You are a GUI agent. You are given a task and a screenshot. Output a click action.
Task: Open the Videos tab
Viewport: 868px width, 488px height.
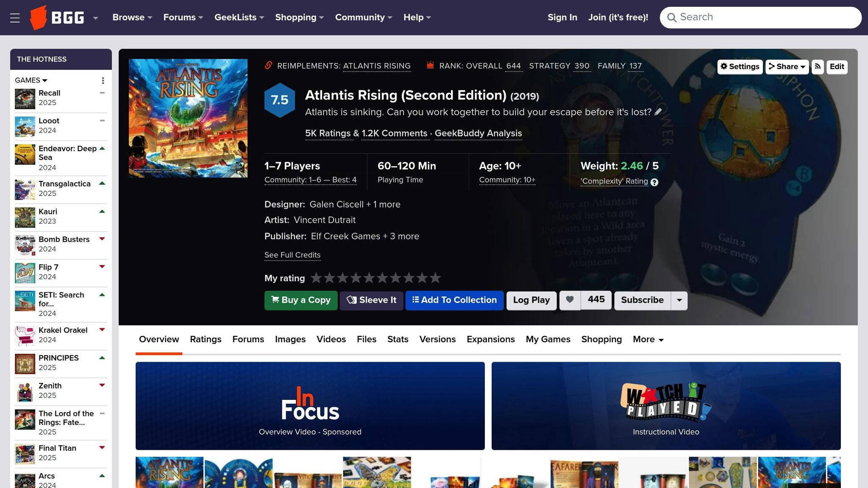click(x=331, y=339)
